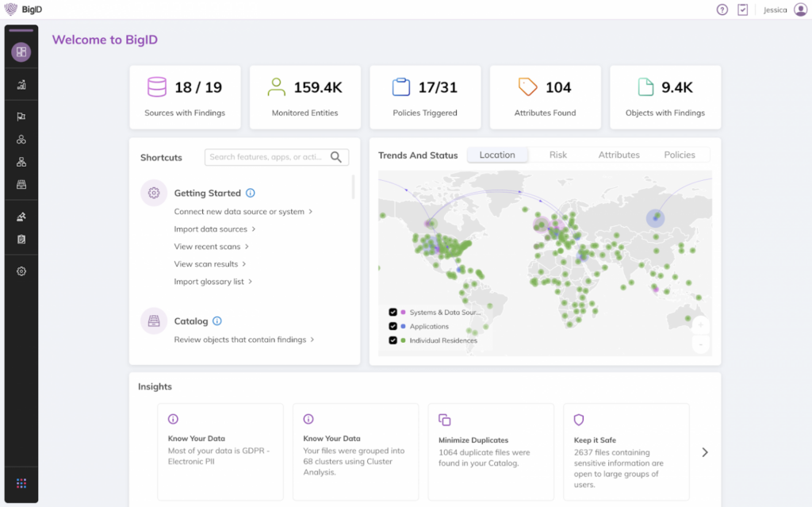The height and width of the screenshot is (507, 812).
Task: Open the Import data sources link
Action: point(210,229)
